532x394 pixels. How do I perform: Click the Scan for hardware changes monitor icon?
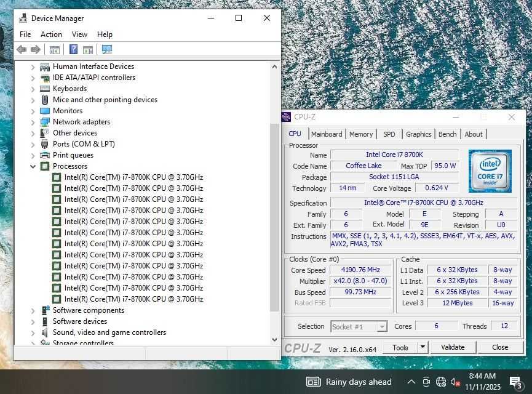107,50
